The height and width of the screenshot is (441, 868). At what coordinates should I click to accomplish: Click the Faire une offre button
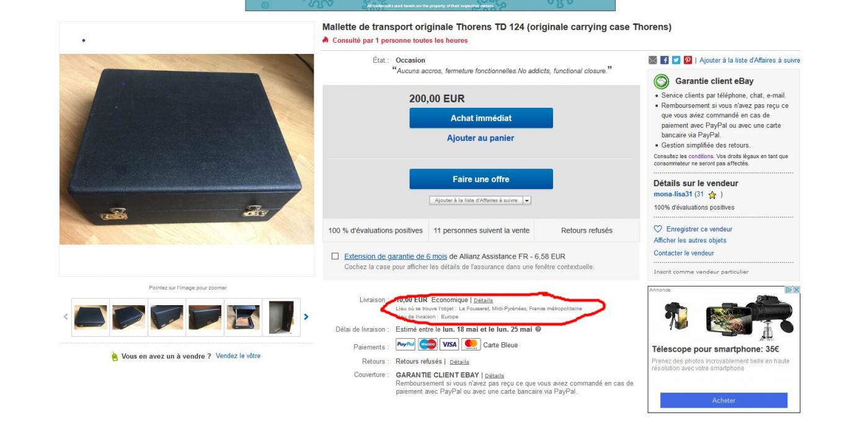tap(481, 179)
